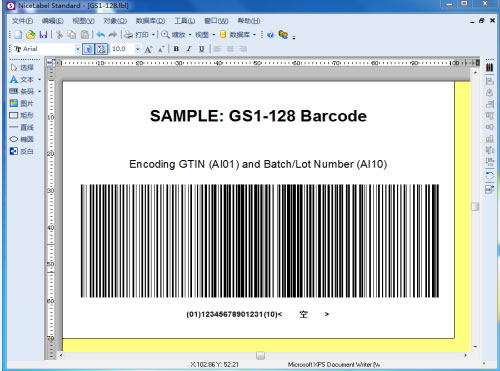The height and width of the screenshot is (371, 500).
Task: Select the Picture tool in toolbox
Action: pyautogui.click(x=22, y=103)
